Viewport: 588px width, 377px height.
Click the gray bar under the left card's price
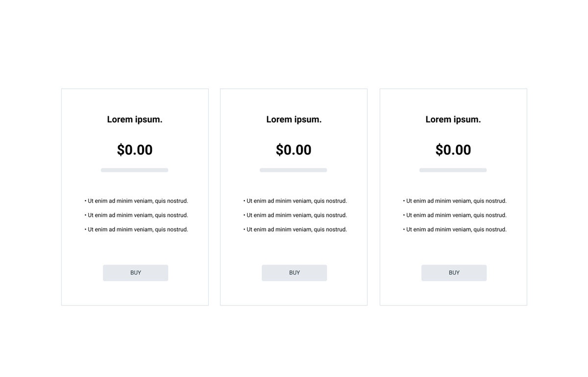135,170
